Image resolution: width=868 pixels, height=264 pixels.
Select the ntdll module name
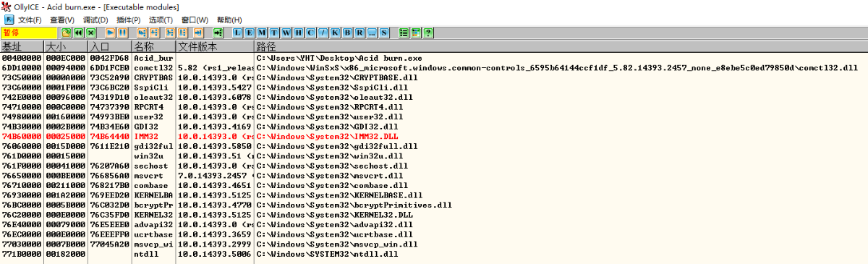pos(146,253)
